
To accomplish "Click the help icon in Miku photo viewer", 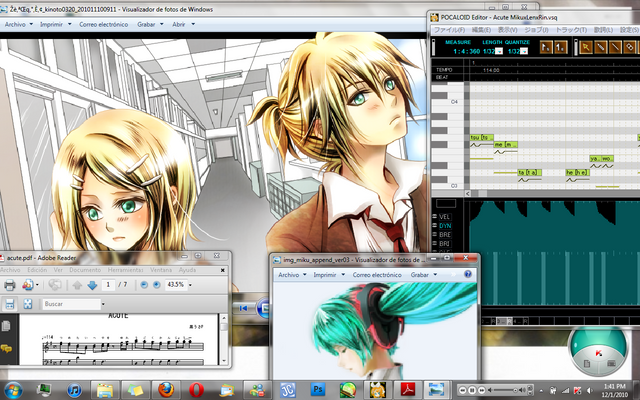I will point(468,274).
